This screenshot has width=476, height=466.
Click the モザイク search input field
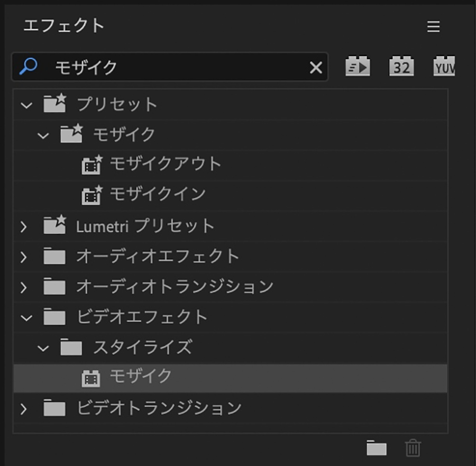[175, 67]
